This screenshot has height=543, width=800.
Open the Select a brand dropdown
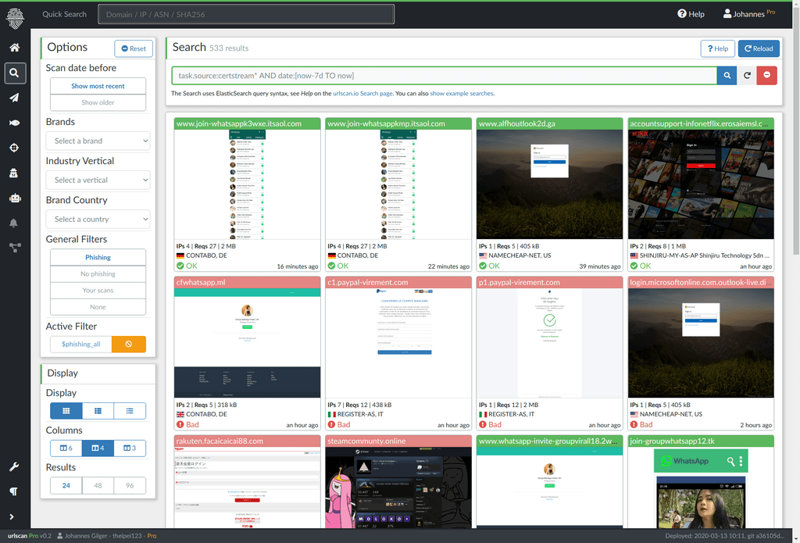tap(98, 141)
